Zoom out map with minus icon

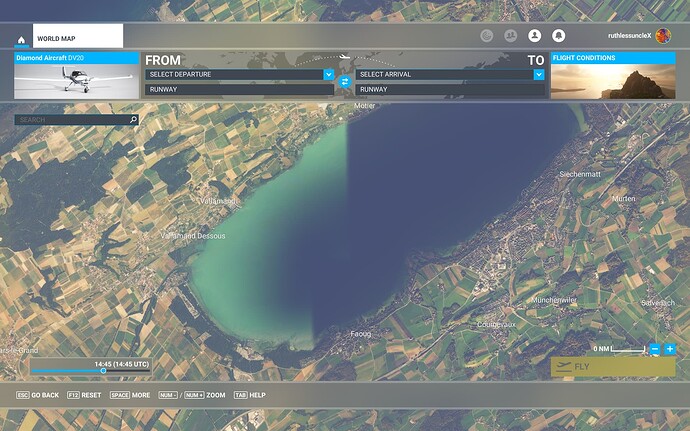tap(655, 349)
